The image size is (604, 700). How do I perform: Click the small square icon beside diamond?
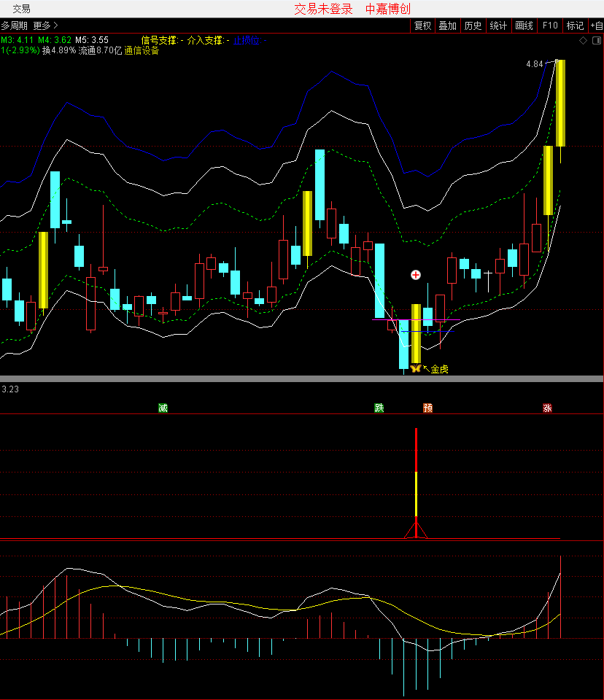coord(596,41)
